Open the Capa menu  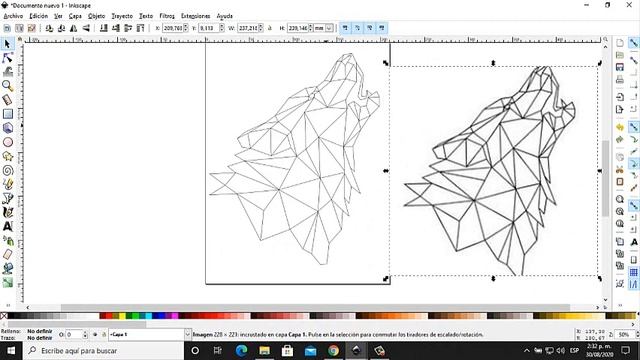pos(75,16)
